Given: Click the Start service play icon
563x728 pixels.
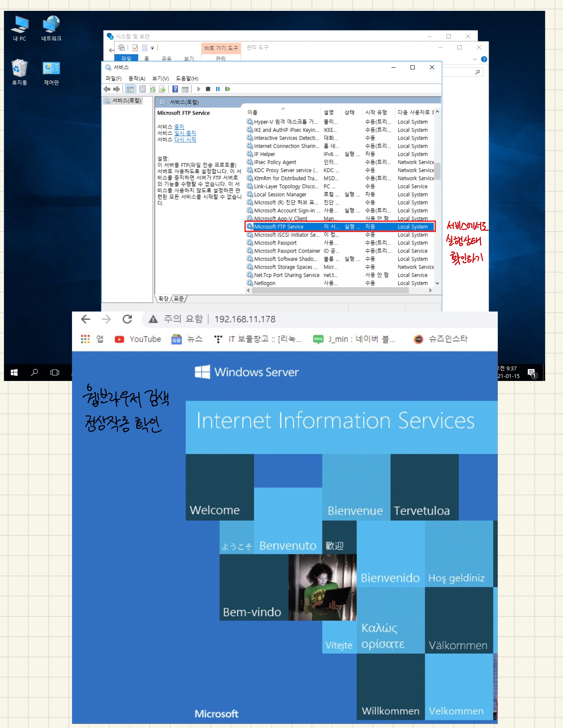Looking at the screenshot, I should tap(199, 89).
